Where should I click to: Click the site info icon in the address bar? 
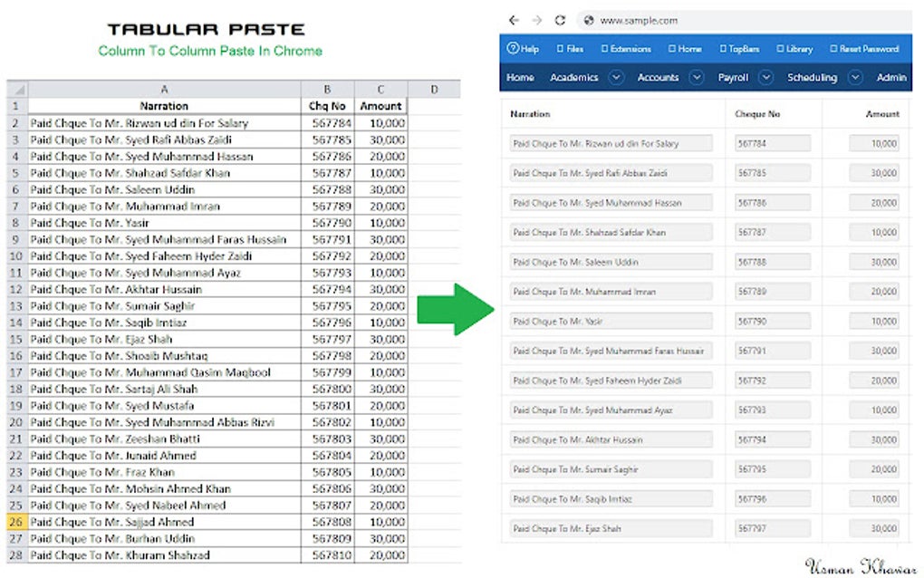[x=587, y=19]
